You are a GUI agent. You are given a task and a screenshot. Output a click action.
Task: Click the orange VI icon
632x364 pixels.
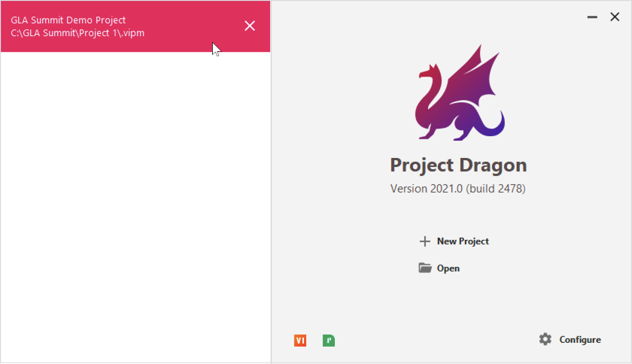[300, 341]
